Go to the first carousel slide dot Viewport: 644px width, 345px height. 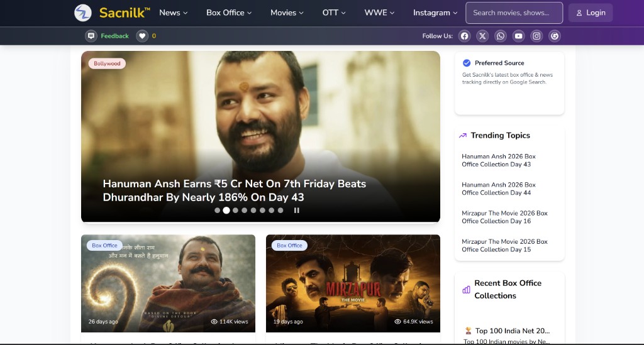click(x=217, y=211)
